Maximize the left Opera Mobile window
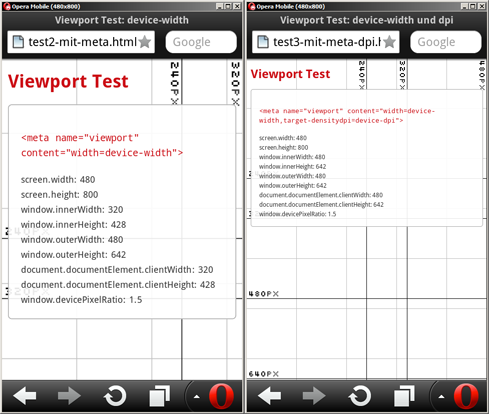Image resolution: width=489 pixels, height=414 pixels. click(x=228, y=6)
